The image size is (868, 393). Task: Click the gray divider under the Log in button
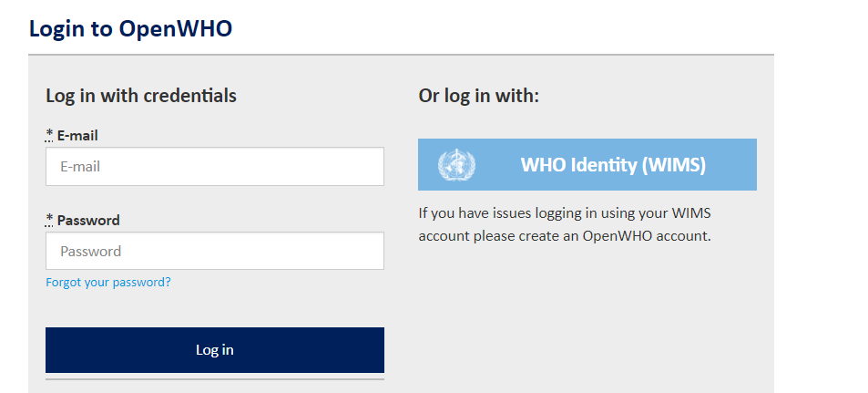click(215, 379)
